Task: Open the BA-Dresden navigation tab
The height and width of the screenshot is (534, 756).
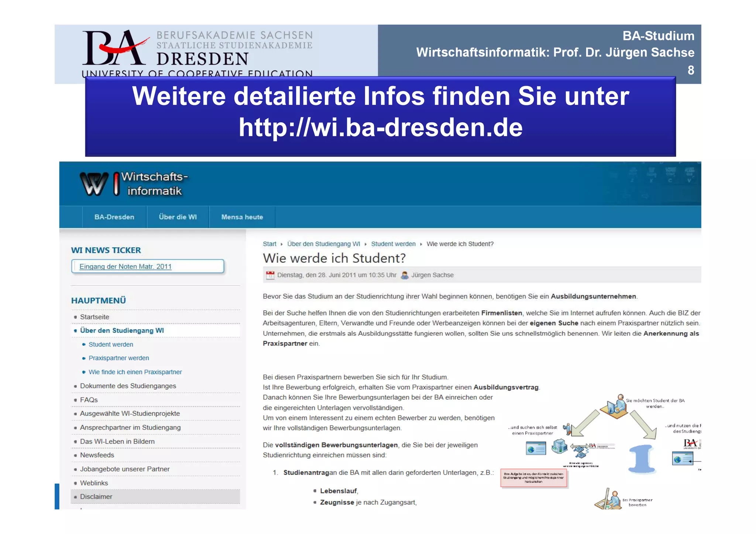Action: click(x=114, y=217)
